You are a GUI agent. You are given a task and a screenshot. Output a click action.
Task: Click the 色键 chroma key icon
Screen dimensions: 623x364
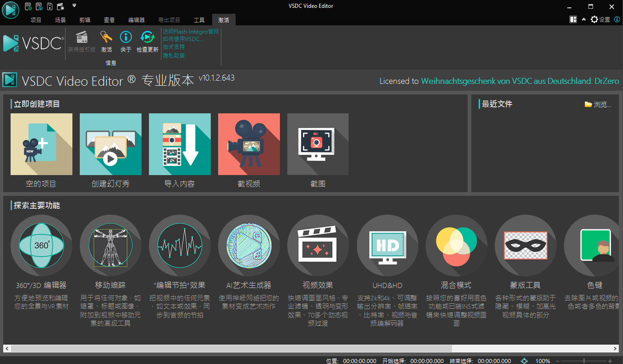pyautogui.click(x=591, y=246)
